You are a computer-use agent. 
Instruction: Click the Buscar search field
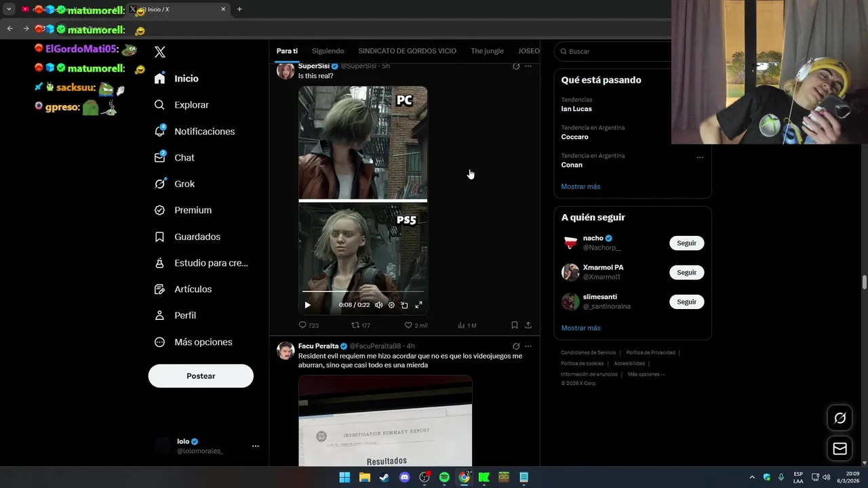614,52
